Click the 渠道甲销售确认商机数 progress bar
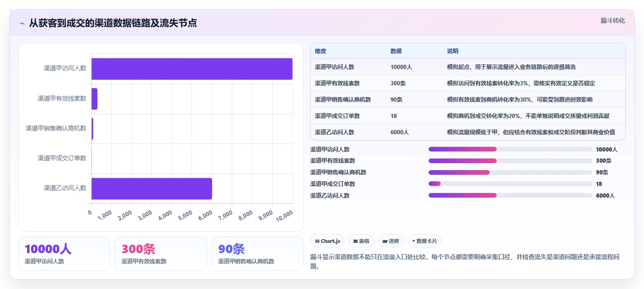 (x=510, y=172)
